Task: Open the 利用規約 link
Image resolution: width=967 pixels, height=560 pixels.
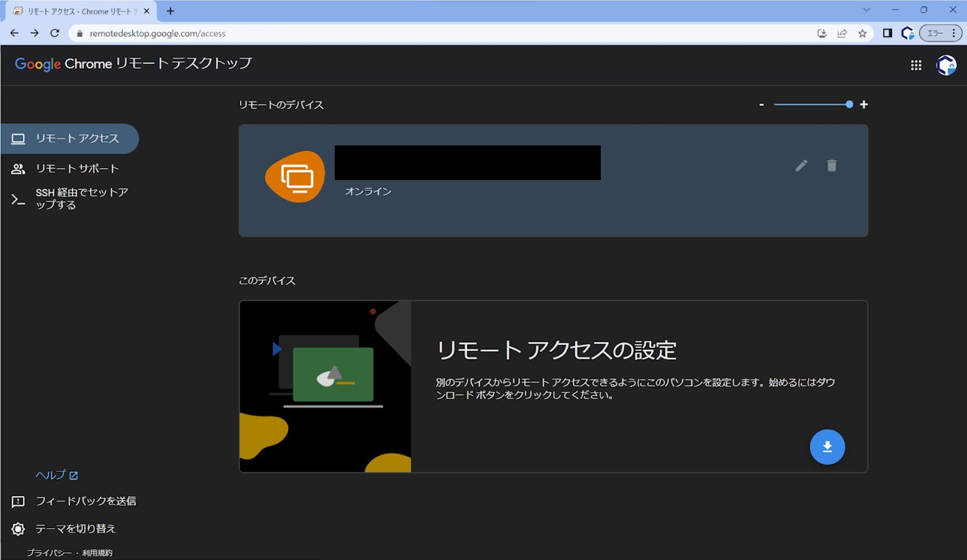Action: 97,553
